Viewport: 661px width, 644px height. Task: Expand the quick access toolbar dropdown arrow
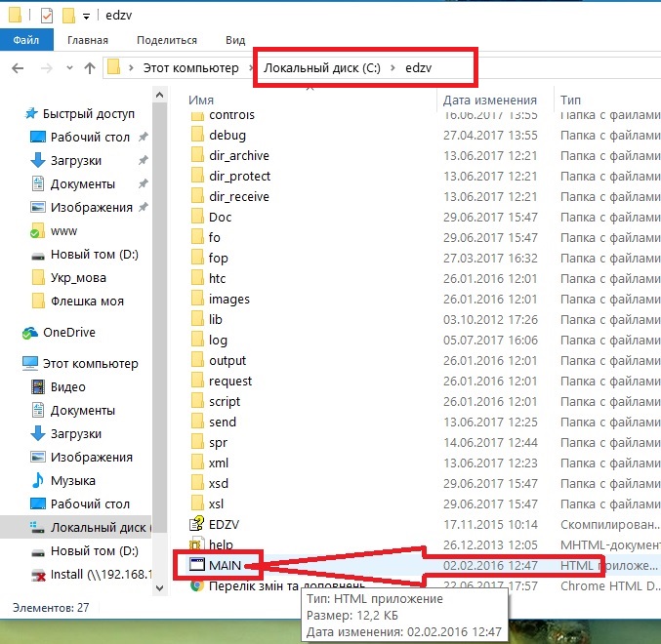[87, 17]
